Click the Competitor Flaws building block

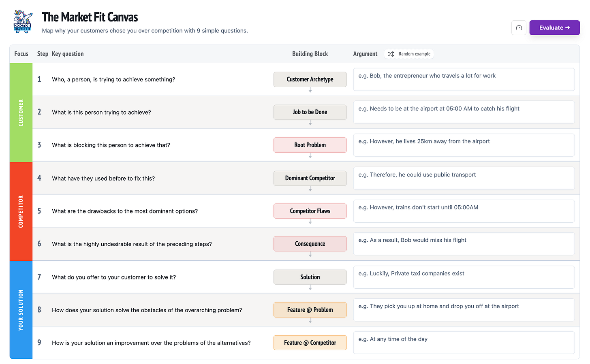point(310,211)
